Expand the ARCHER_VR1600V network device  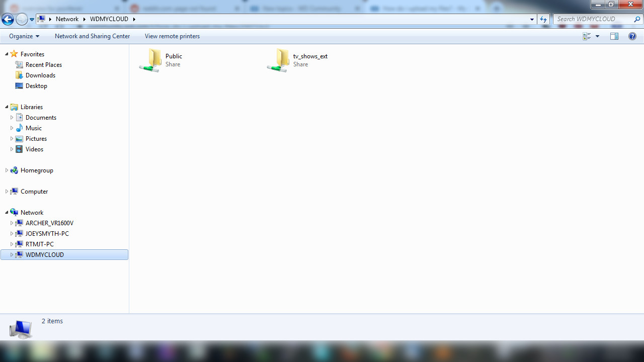point(12,223)
